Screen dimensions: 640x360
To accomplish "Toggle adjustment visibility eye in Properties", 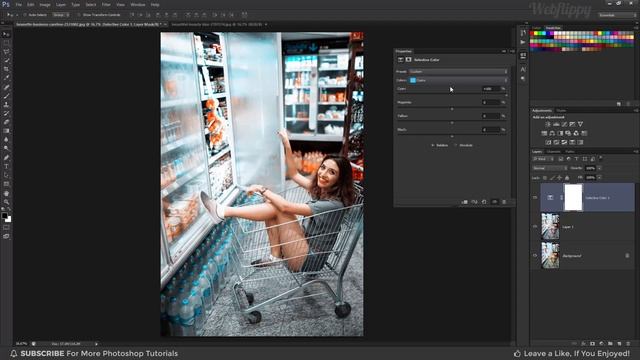I will (x=494, y=202).
